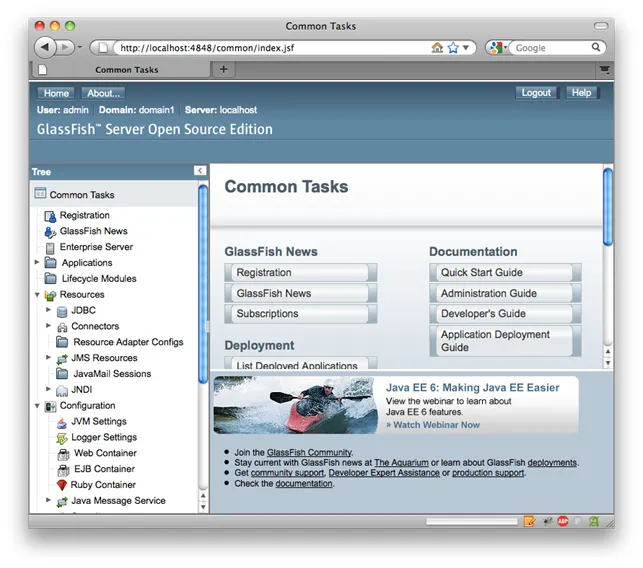
Task: Open a new browser tab
Action: coord(223,69)
